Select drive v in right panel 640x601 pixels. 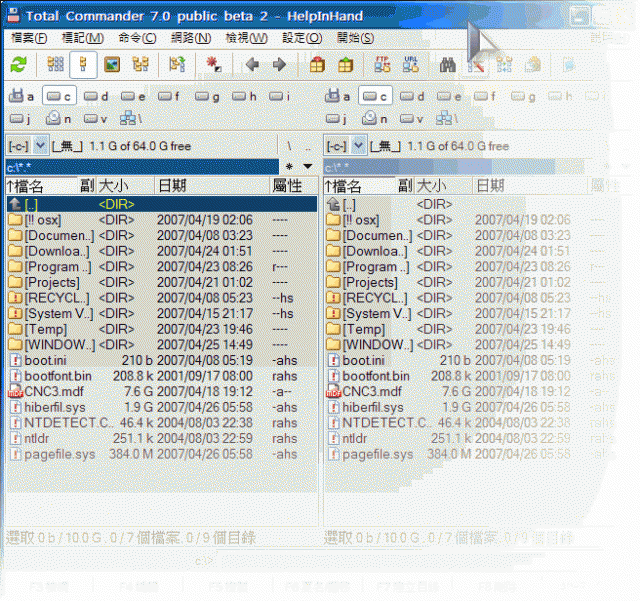pos(412,119)
